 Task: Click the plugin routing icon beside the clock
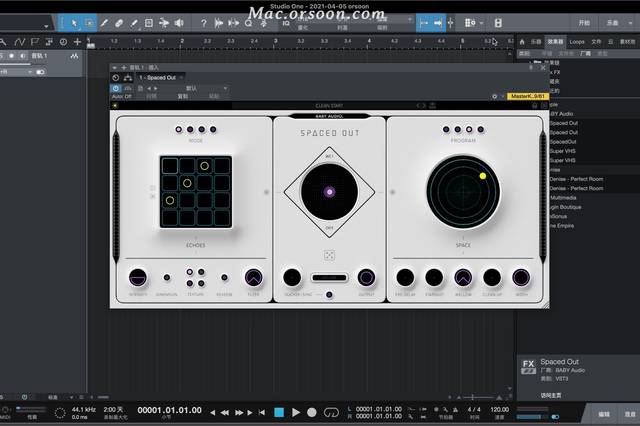point(128,78)
